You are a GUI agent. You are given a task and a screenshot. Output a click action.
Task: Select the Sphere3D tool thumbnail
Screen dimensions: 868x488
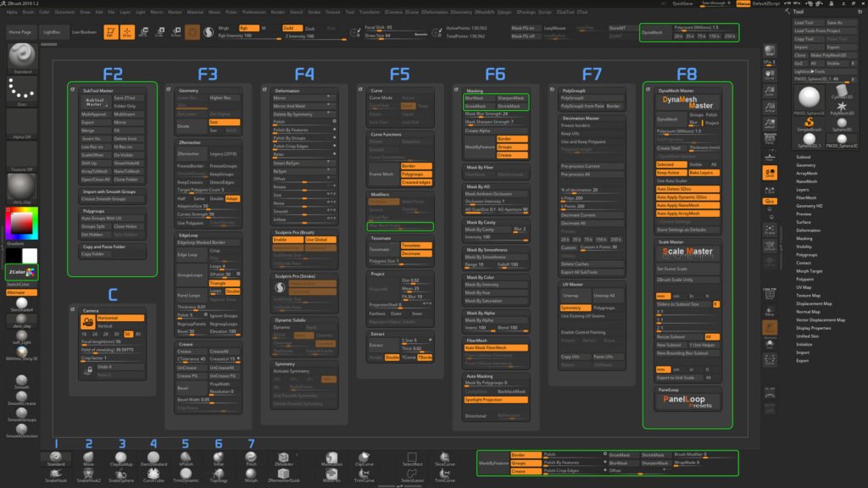tap(841, 123)
